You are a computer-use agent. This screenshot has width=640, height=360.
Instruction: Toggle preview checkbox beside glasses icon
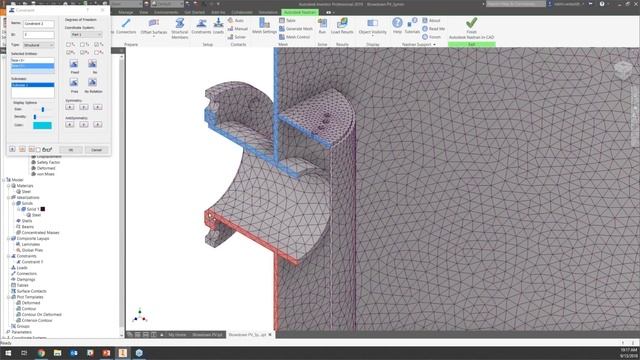38,150
